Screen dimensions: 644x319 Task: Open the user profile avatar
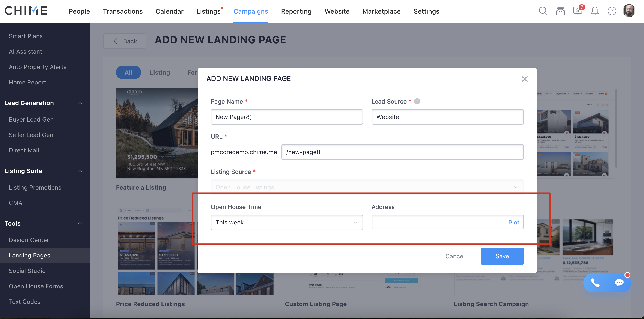point(629,11)
